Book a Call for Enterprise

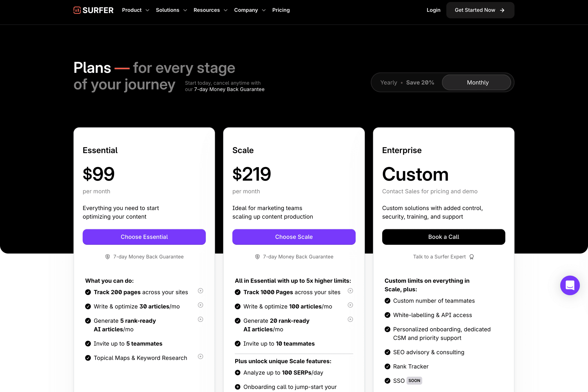tap(443, 237)
